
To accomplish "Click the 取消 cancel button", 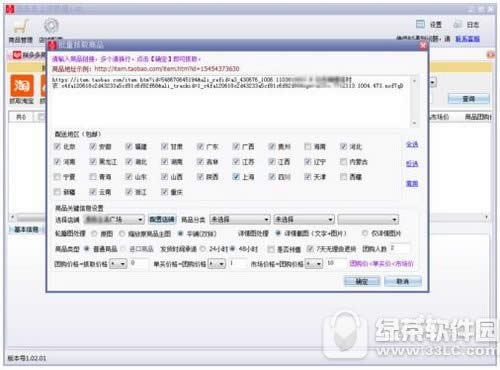I will coord(403,282).
